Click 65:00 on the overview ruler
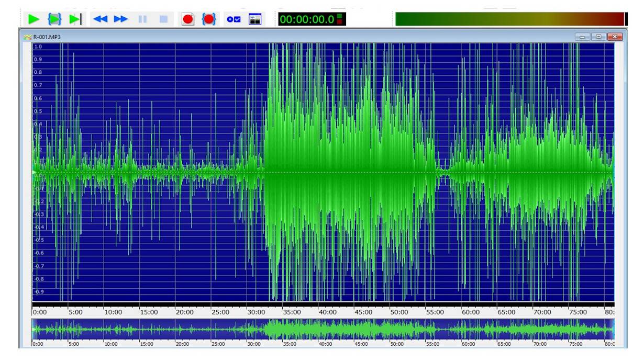 pyautogui.click(x=504, y=344)
